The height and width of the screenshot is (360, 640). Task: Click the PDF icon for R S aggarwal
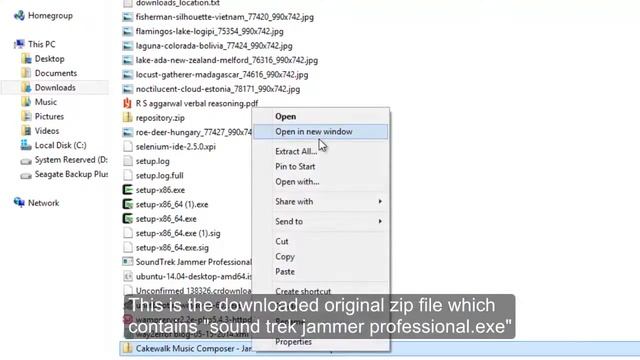(x=128, y=103)
